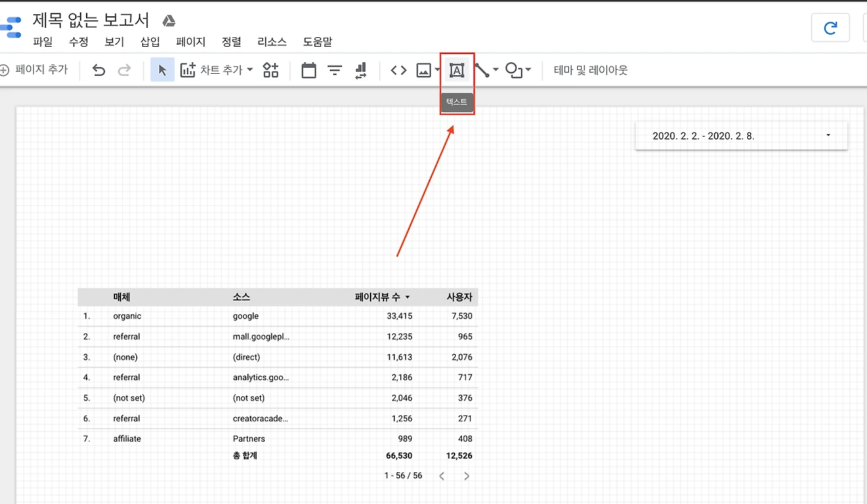The width and height of the screenshot is (867, 504).
Task: Open the 페이지 menu
Action: pyautogui.click(x=191, y=42)
